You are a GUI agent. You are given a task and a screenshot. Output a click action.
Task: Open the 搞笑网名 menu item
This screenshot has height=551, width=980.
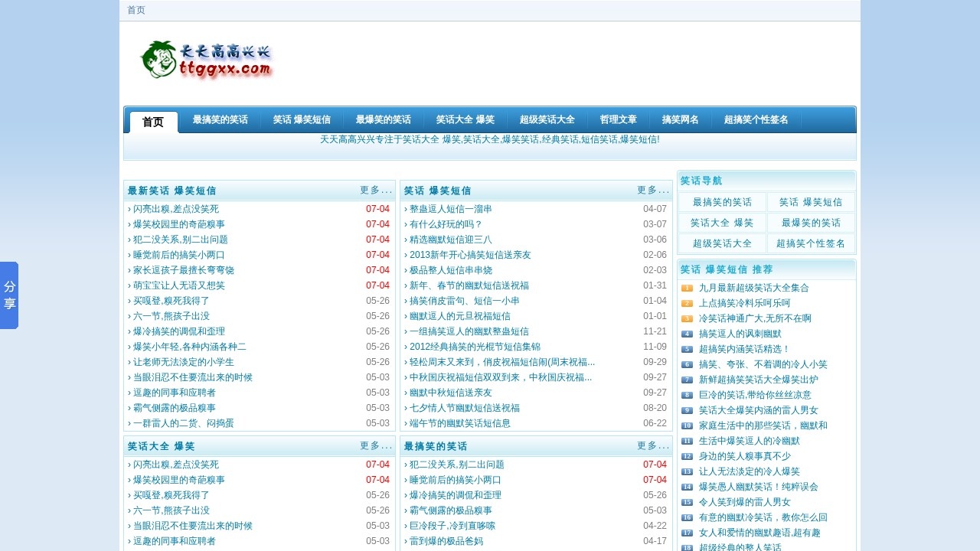click(x=680, y=120)
